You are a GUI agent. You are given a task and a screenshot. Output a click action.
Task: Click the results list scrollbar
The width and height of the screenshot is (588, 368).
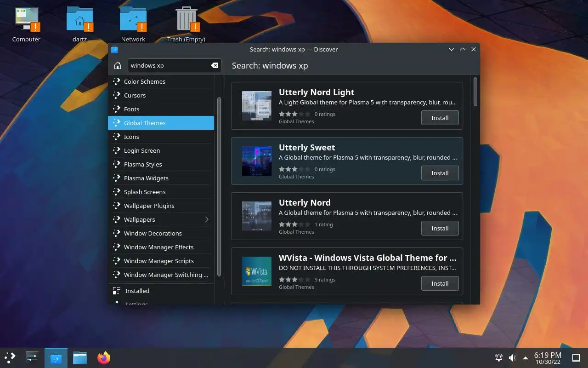[475, 92]
